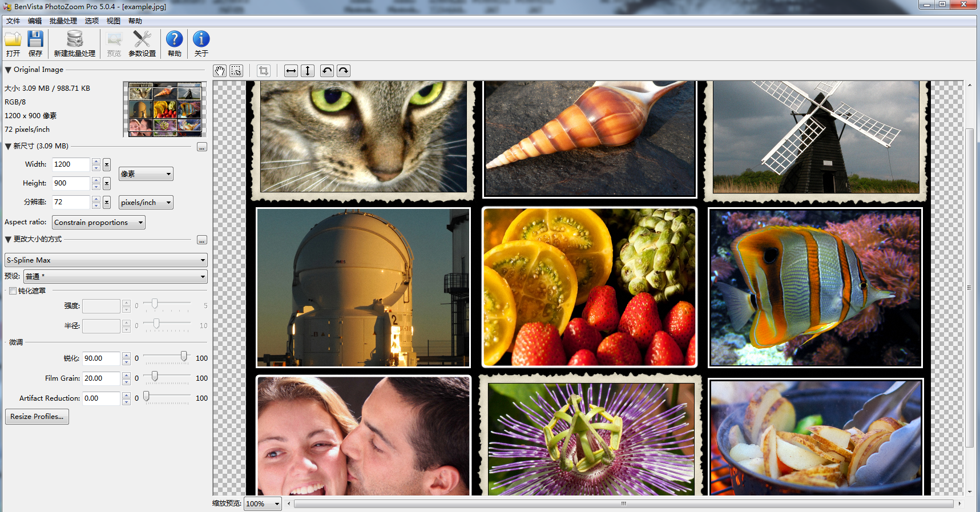Screen dimensions: 980x512
Task: Click the 'RGB/8' color mode text
Action: [x=15, y=102]
